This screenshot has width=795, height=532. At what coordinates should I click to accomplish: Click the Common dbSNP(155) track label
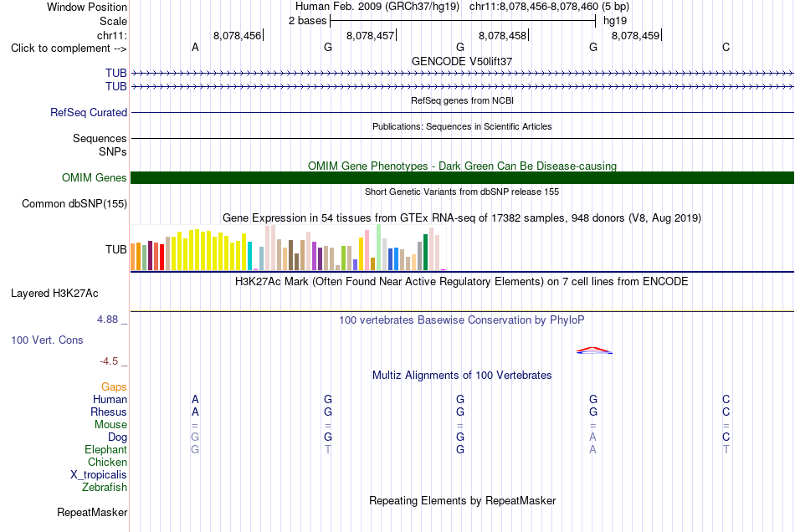[74, 203]
